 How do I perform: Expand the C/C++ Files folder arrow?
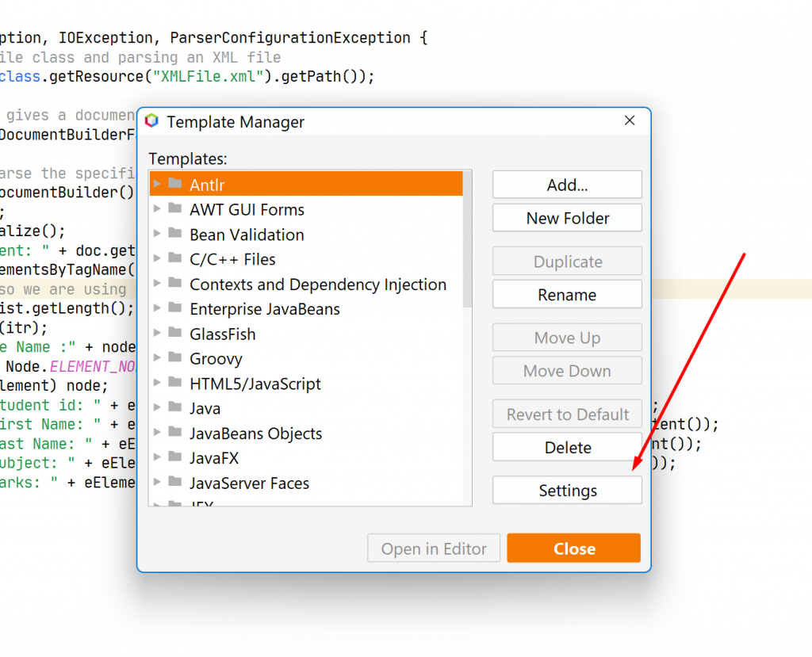pos(157,259)
